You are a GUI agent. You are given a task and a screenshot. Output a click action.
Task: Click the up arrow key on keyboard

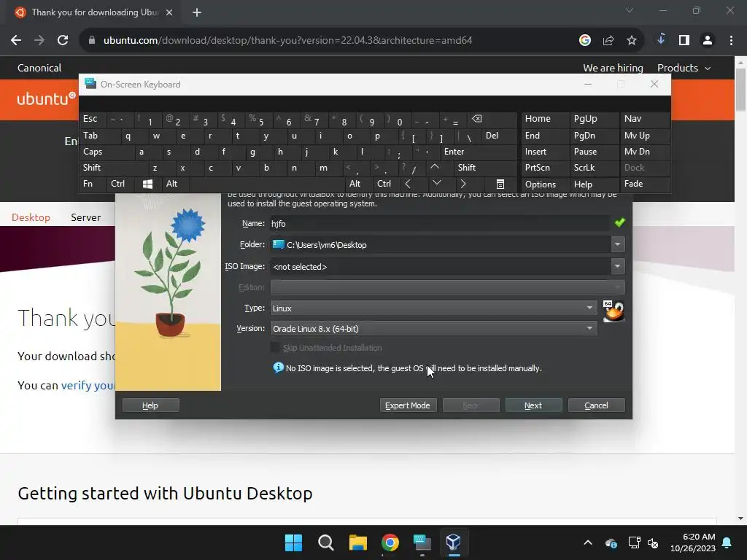(x=435, y=168)
